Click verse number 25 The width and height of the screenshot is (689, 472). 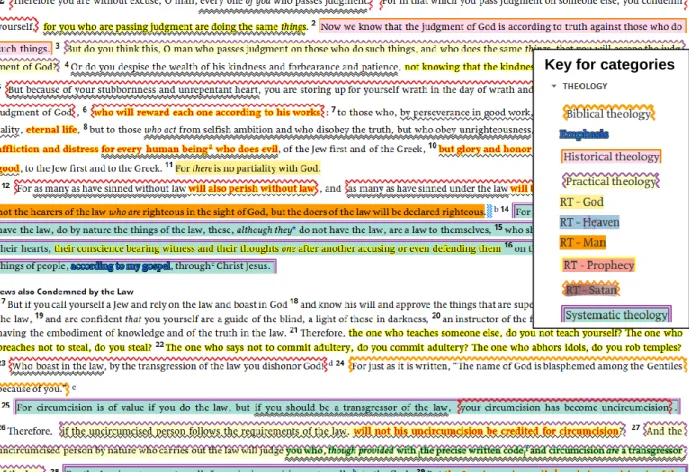tap(5, 405)
